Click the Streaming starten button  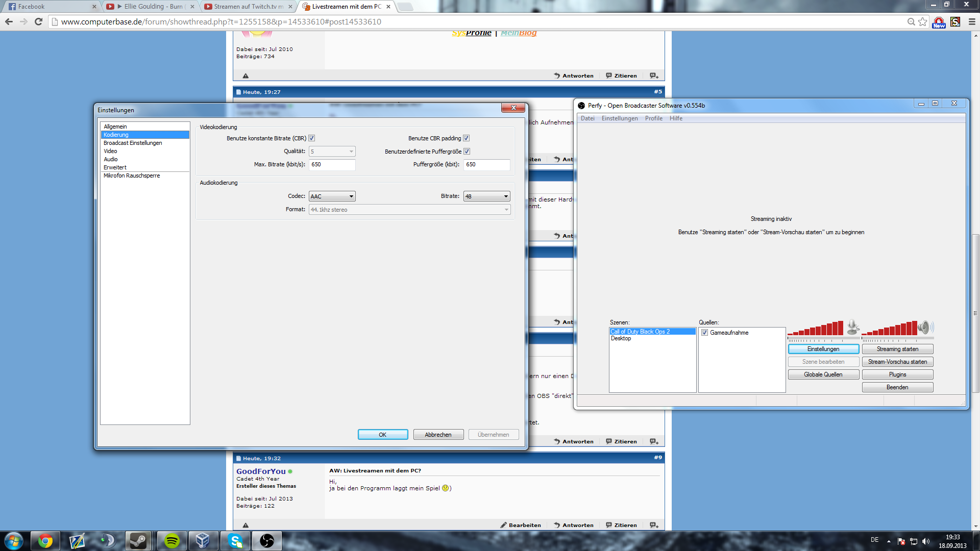pos(897,349)
